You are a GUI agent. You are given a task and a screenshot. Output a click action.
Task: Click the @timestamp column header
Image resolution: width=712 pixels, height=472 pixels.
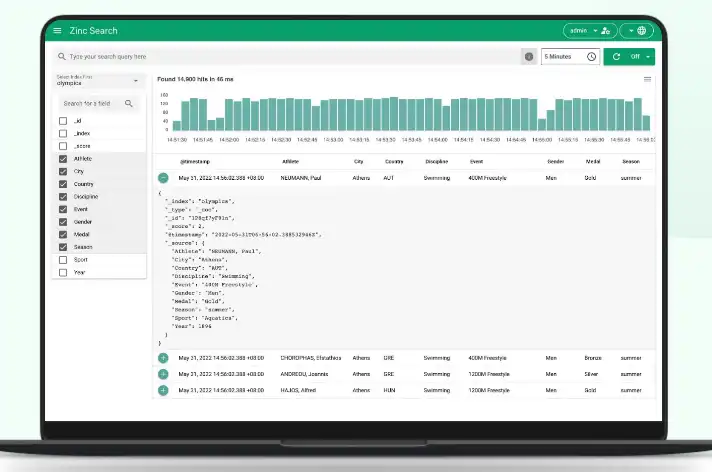(x=195, y=162)
